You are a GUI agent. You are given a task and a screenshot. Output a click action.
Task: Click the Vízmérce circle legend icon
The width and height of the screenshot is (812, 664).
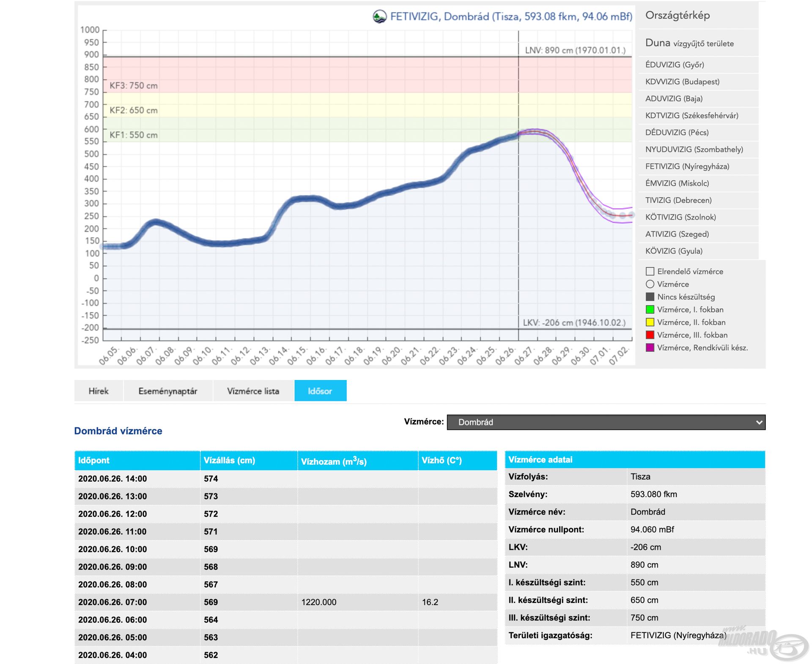650,284
